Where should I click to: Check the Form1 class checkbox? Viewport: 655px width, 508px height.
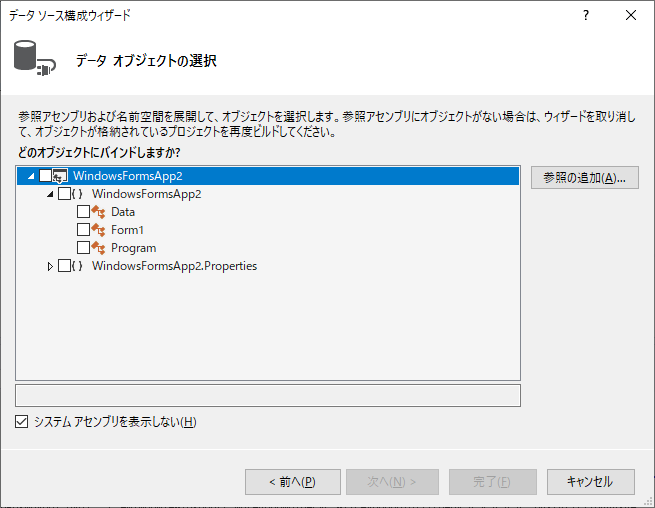pyautogui.click(x=83, y=230)
